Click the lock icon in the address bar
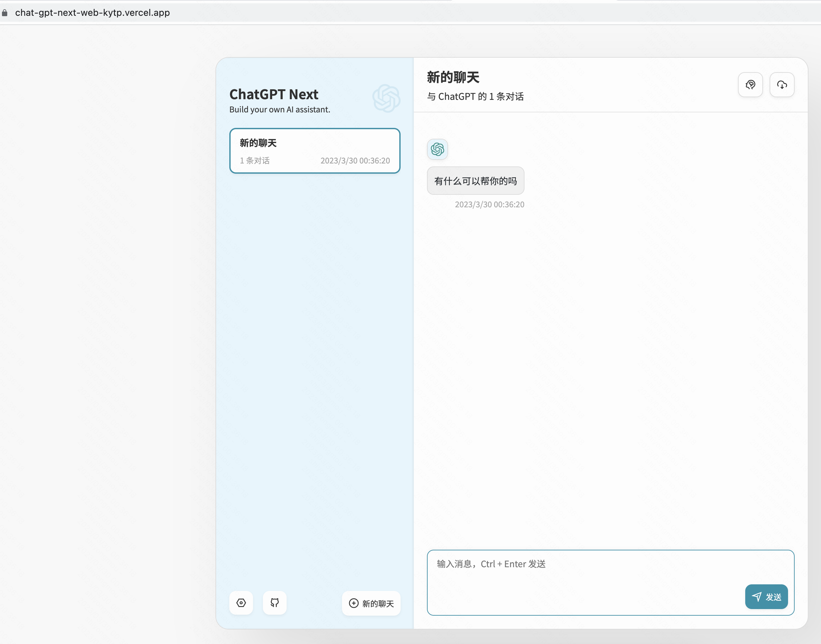The height and width of the screenshot is (644, 821). (5, 13)
